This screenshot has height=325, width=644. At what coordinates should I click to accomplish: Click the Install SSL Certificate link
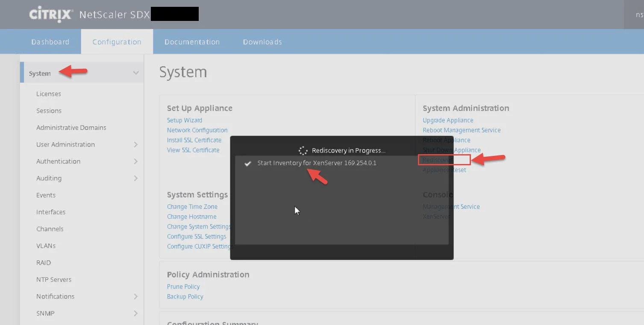pos(194,140)
